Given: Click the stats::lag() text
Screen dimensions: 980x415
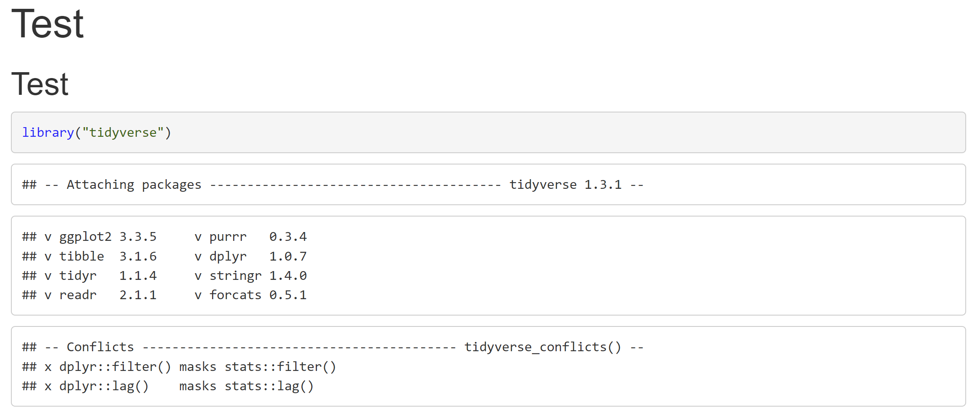Looking at the screenshot, I should tap(269, 386).
